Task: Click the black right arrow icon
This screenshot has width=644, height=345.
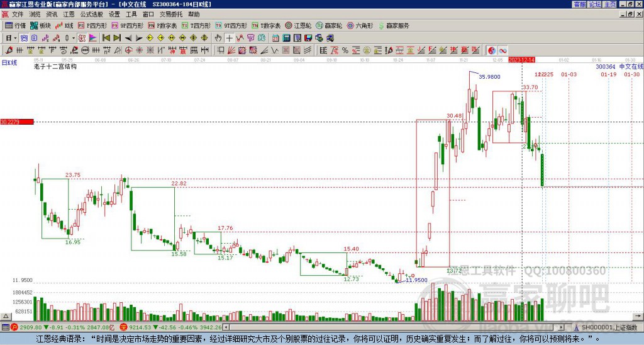Action: [x=139, y=38]
